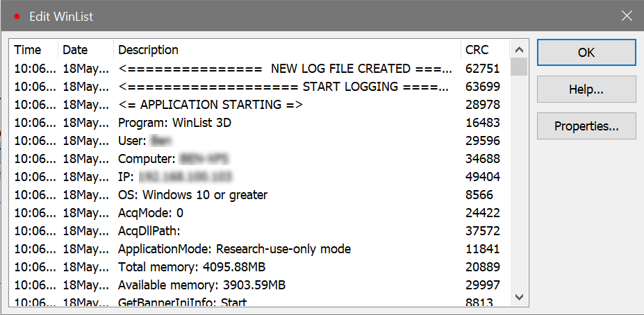Sort by the Time column header
The image size is (644, 315).
[33, 50]
